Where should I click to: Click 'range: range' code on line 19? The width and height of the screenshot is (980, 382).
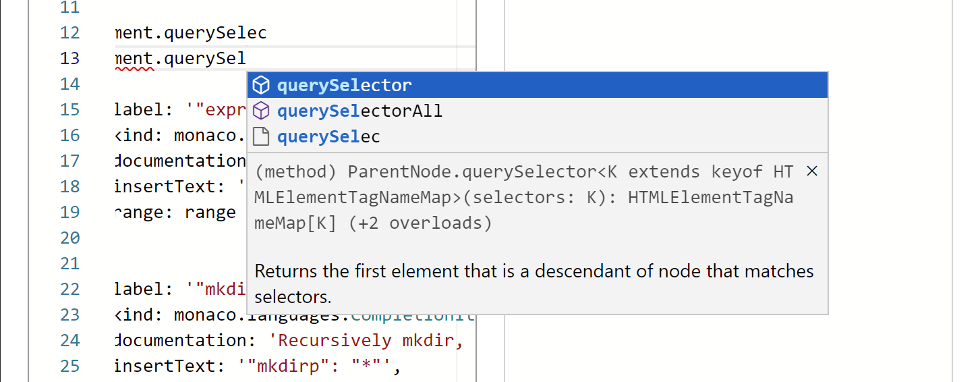(x=175, y=212)
